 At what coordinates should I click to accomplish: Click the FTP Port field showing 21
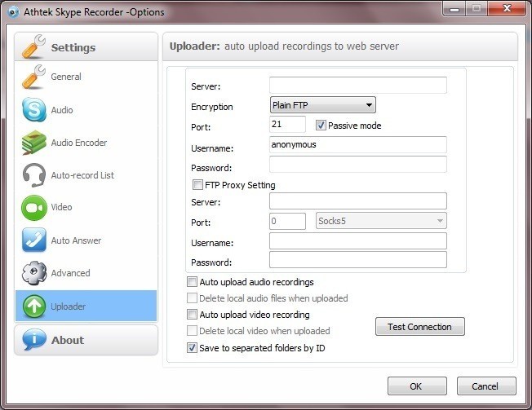[287, 125]
